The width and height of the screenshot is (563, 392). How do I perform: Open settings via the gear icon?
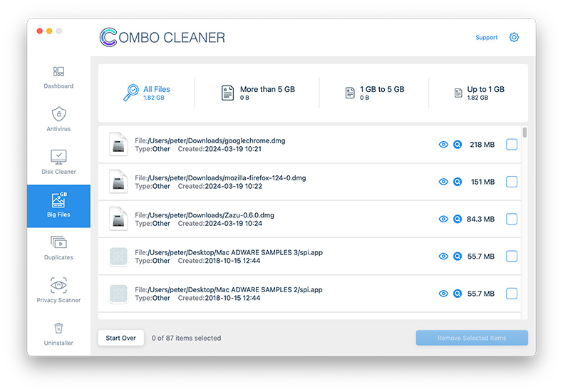pos(514,38)
